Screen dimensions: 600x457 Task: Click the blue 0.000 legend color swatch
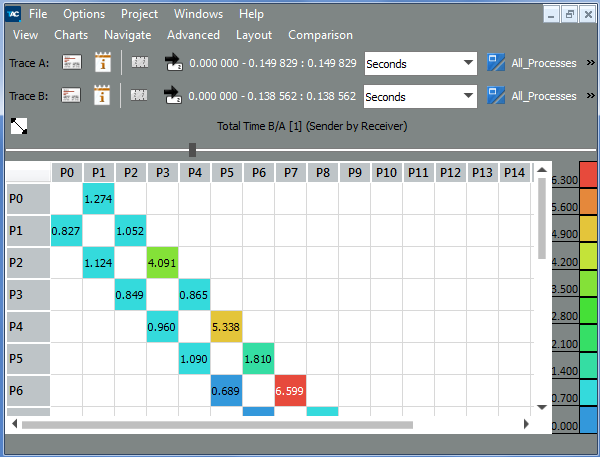[588, 420]
